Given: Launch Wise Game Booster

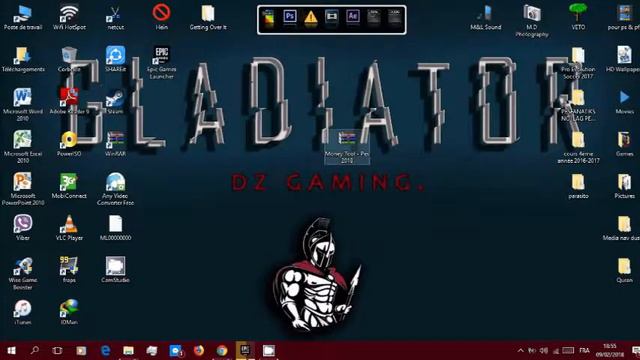Looking at the screenshot, I should click(x=23, y=273).
